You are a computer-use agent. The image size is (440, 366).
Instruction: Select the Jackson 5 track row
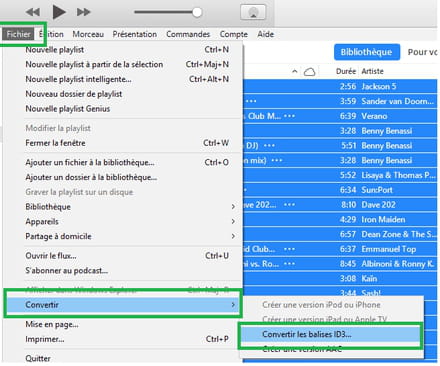pos(340,86)
